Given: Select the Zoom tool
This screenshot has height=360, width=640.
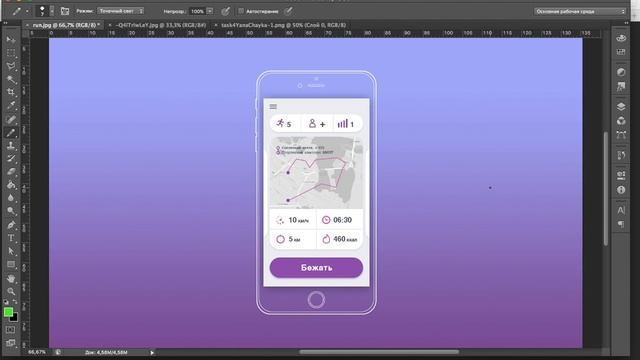Looking at the screenshot, I should click(11, 291).
